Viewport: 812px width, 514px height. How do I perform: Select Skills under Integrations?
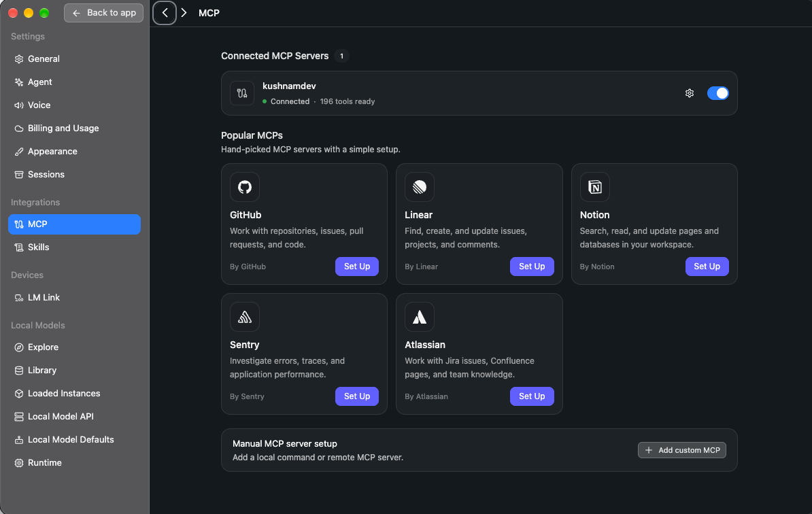point(75,247)
